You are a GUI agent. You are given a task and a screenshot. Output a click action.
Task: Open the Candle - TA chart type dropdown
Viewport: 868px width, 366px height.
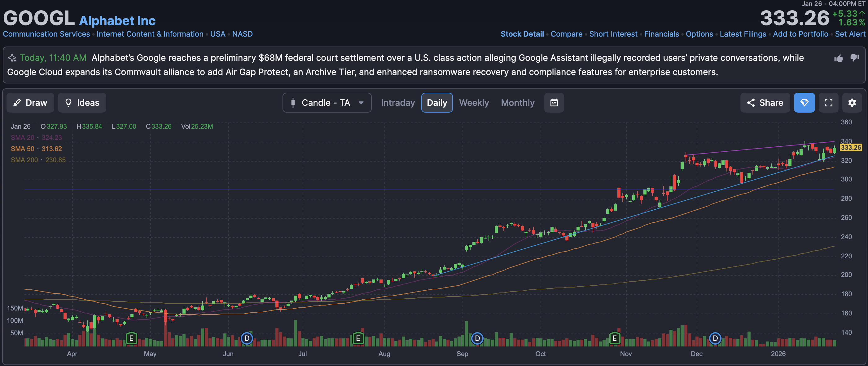(327, 103)
